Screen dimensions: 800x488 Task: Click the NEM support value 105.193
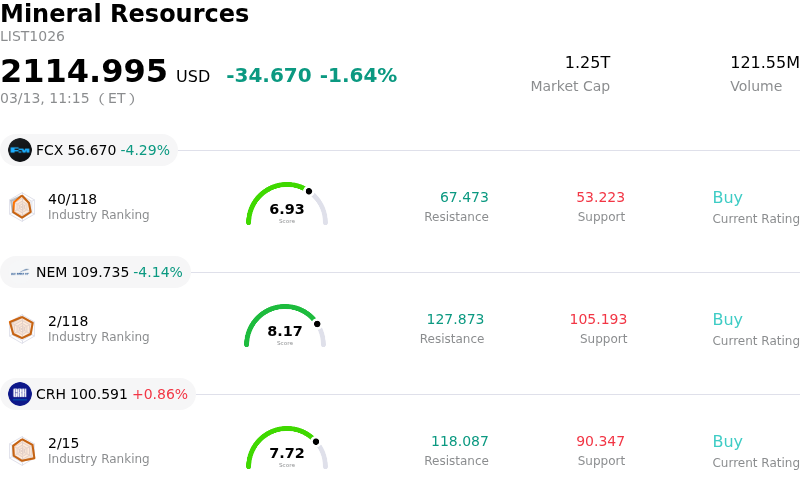point(598,320)
